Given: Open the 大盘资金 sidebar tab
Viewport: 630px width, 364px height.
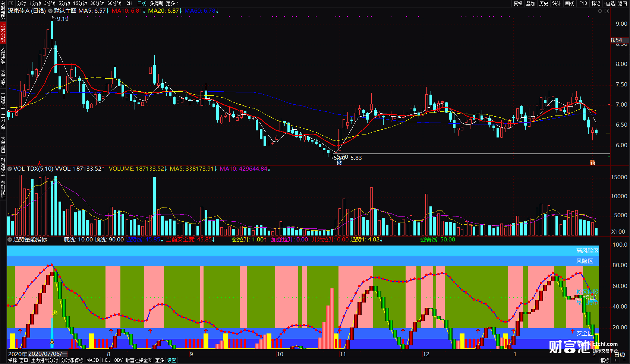Looking at the screenshot, I should [x=3, y=55].
